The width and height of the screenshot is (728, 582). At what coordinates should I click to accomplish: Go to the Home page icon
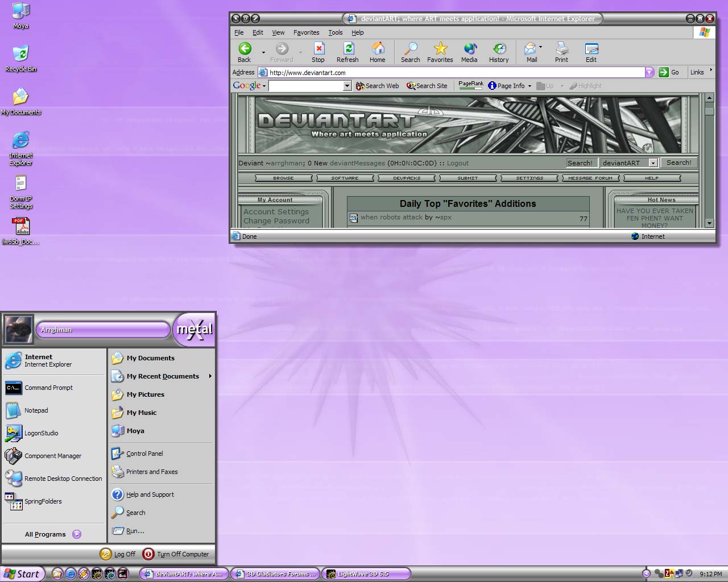[378, 52]
